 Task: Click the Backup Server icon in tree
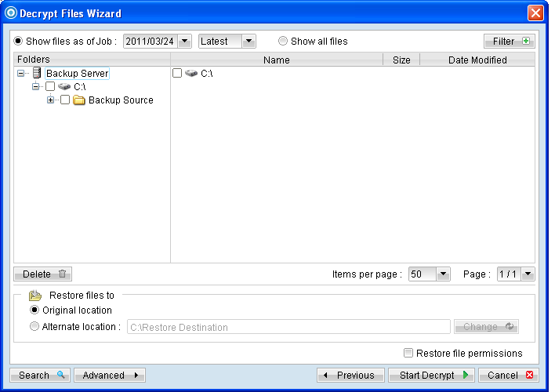pyautogui.click(x=36, y=73)
